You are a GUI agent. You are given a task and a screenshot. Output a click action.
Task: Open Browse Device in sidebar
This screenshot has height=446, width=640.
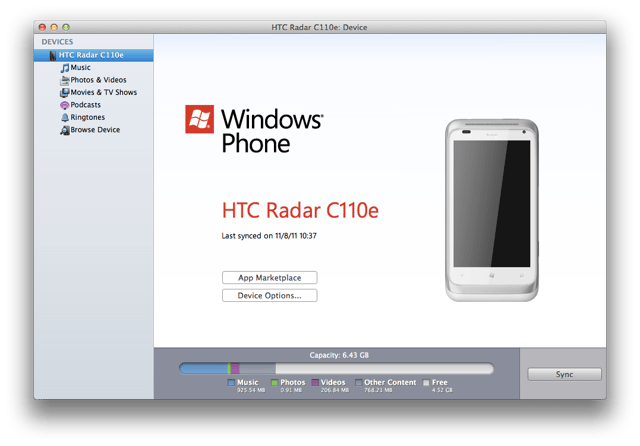point(95,130)
